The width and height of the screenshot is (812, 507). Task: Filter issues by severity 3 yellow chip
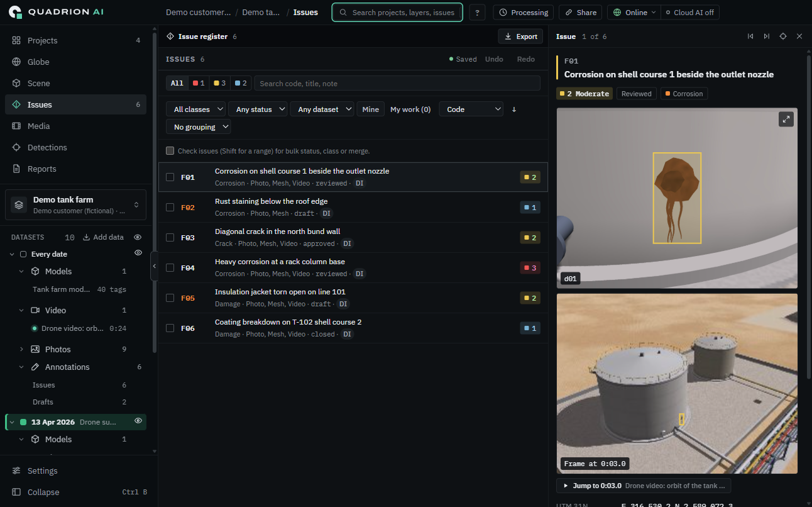(x=219, y=83)
